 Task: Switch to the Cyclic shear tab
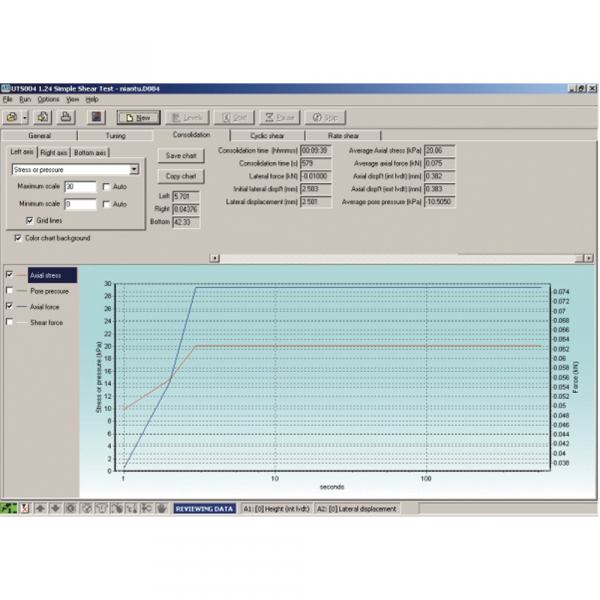pos(269,134)
